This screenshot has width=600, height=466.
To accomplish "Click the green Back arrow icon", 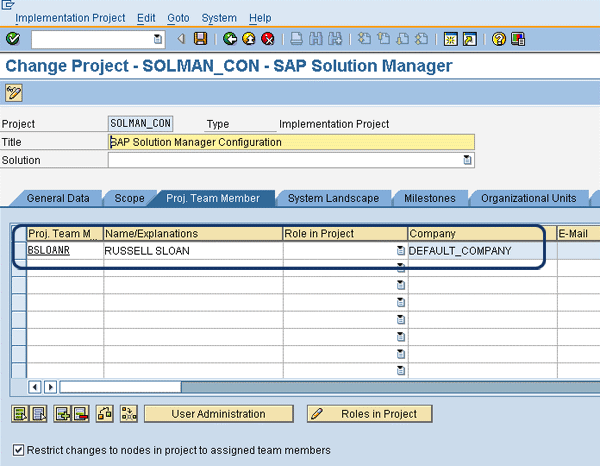I will (x=230, y=39).
